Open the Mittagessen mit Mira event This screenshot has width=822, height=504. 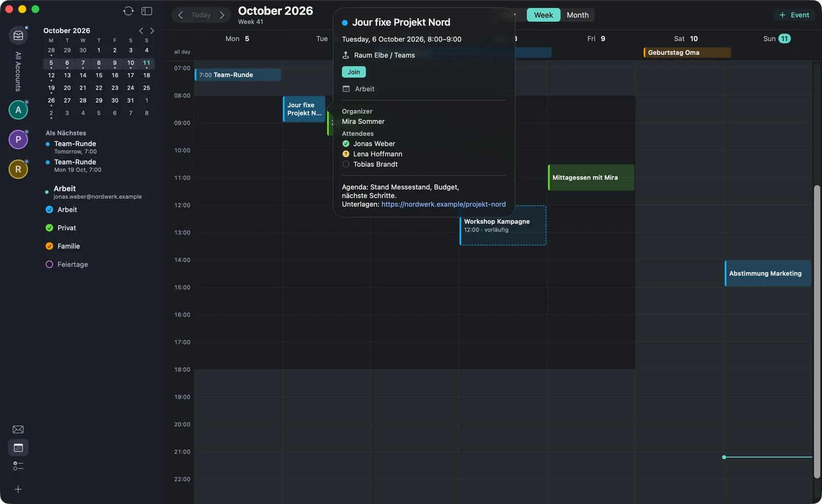[591, 178]
